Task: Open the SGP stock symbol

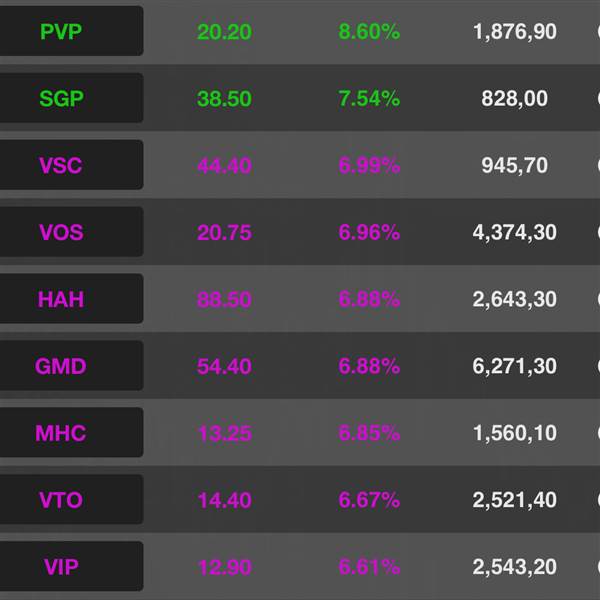Action: 71,98
